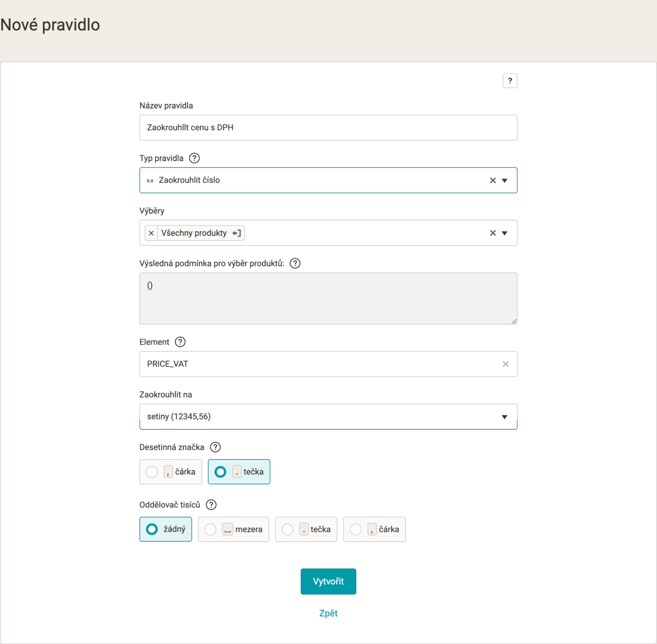
Task: Click the Vytvořit button
Action: [x=328, y=582]
